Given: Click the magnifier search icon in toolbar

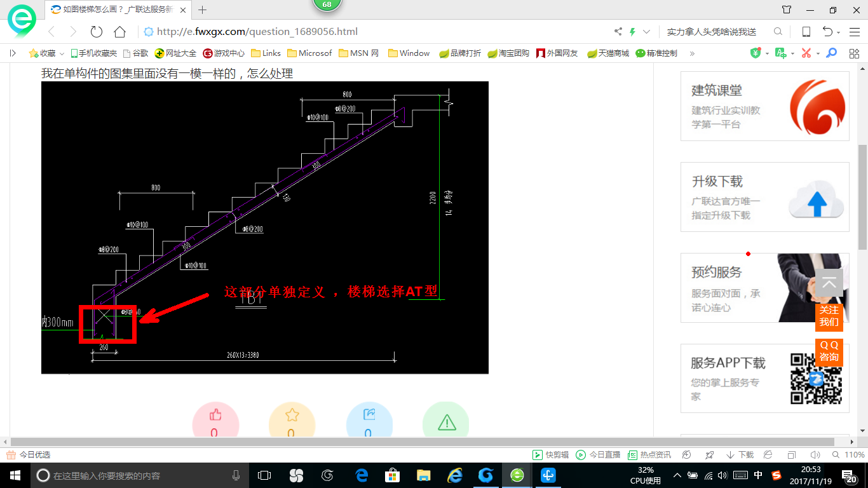Looking at the screenshot, I should 778,32.
